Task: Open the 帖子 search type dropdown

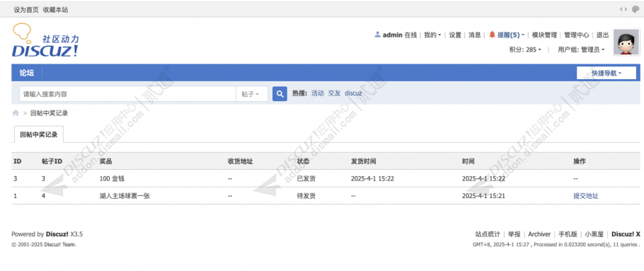Action: point(252,94)
